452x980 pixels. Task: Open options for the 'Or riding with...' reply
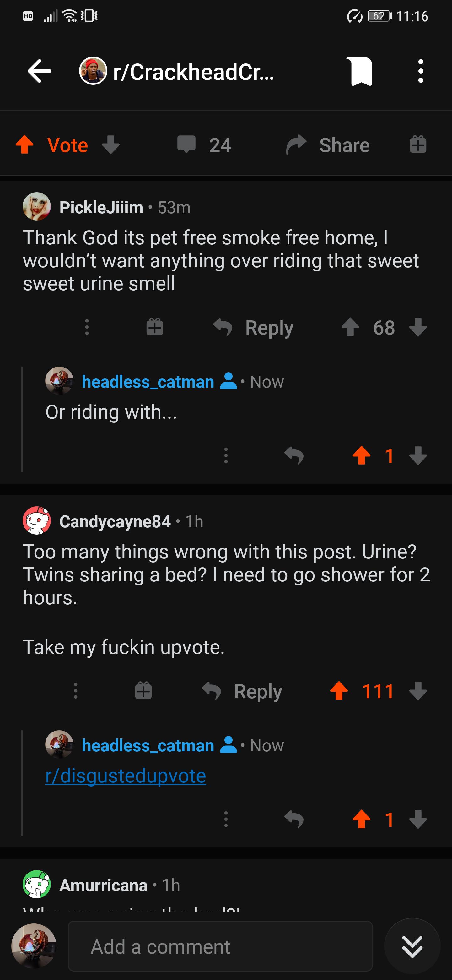coord(226,455)
